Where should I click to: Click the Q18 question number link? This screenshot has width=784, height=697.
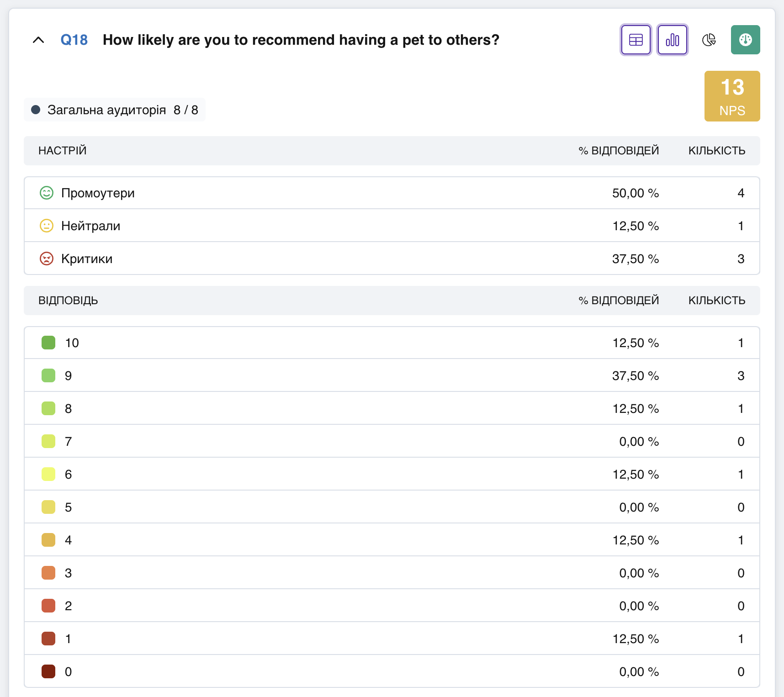74,40
